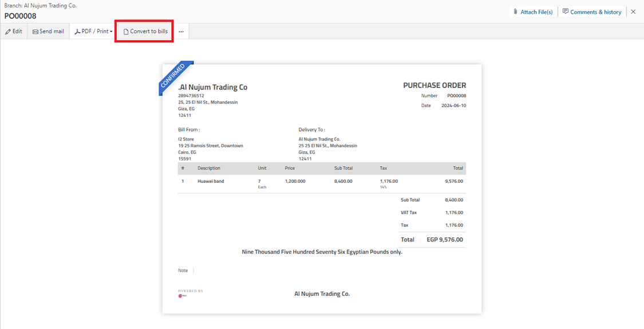Viewport: 644px width, 329px height.
Task: Click the Note field in document
Action: pyautogui.click(x=183, y=271)
